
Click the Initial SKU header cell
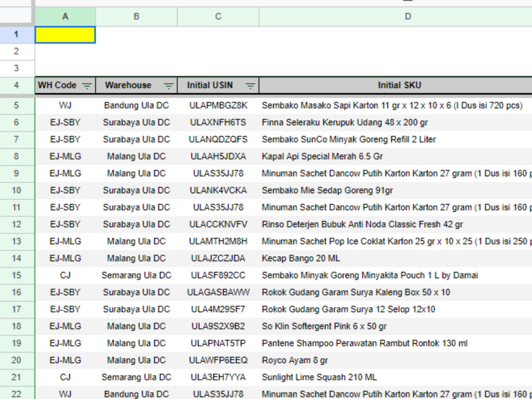(396, 85)
